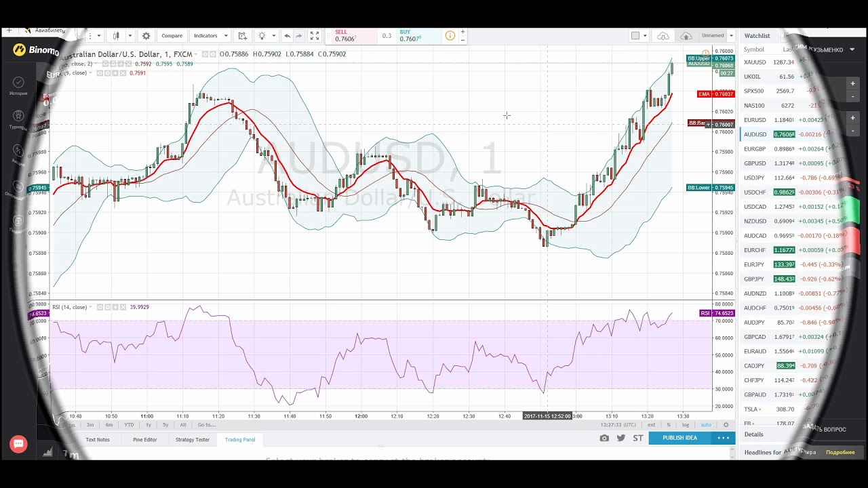The image size is (868, 488).
Task: Click the orange order info icon
Action: coord(450,36)
